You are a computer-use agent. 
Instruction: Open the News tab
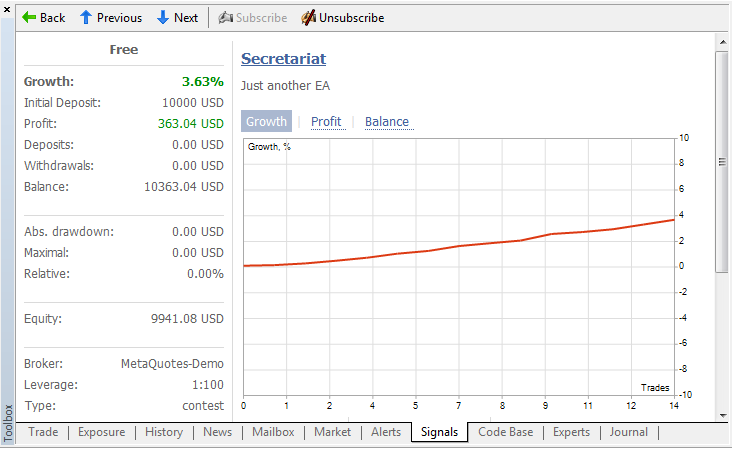[x=218, y=432]
